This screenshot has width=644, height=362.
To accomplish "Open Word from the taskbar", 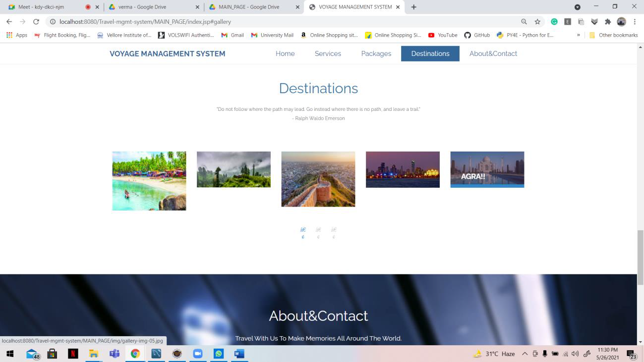I will pyautogui.click(x=239, y=354).
